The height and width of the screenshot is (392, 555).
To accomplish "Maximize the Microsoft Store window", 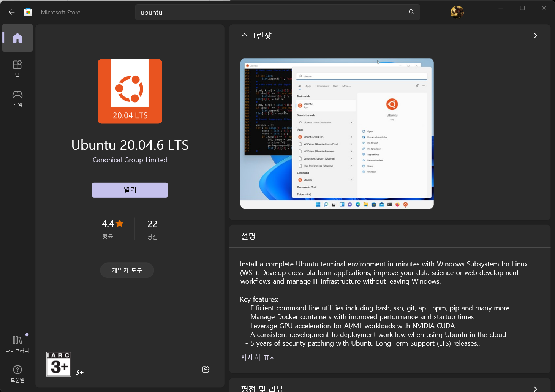I will (x=522, y=8).
